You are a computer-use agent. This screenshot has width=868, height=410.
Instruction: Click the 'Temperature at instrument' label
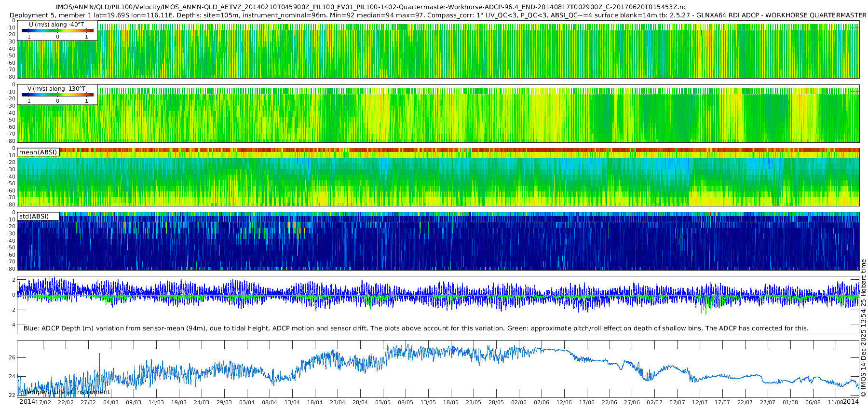[67, 392]
